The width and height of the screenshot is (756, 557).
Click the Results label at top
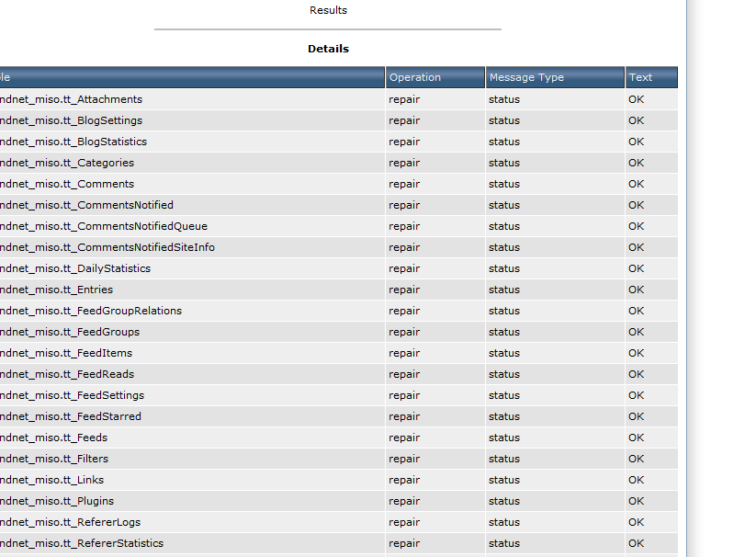point(328,10)
